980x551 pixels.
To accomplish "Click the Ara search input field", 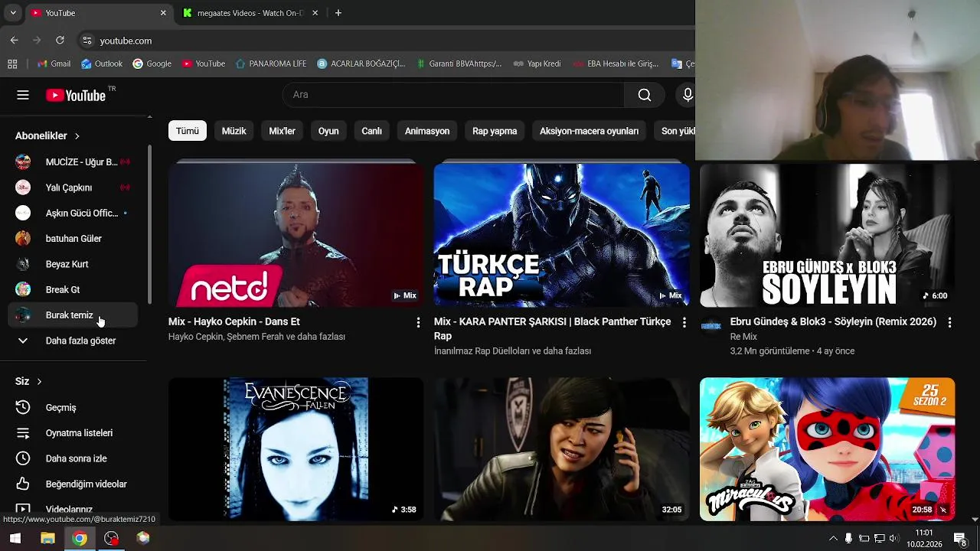I will pos(454,95).
